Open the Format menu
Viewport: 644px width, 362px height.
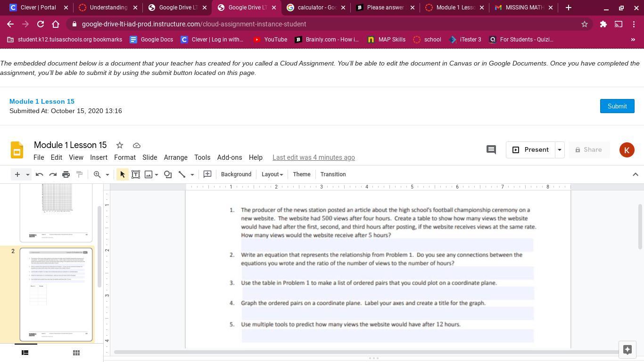click(x=125, y=157)
